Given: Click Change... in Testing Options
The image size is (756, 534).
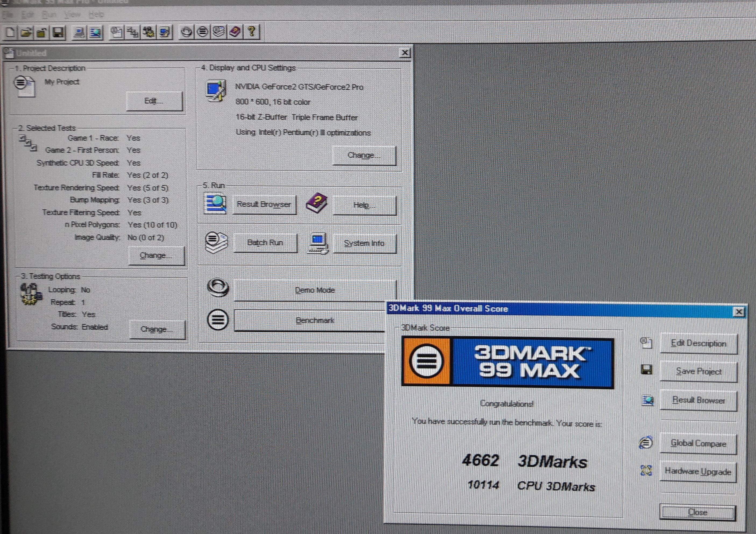Looking at the screenshot, I should click(x=157, y=329).
